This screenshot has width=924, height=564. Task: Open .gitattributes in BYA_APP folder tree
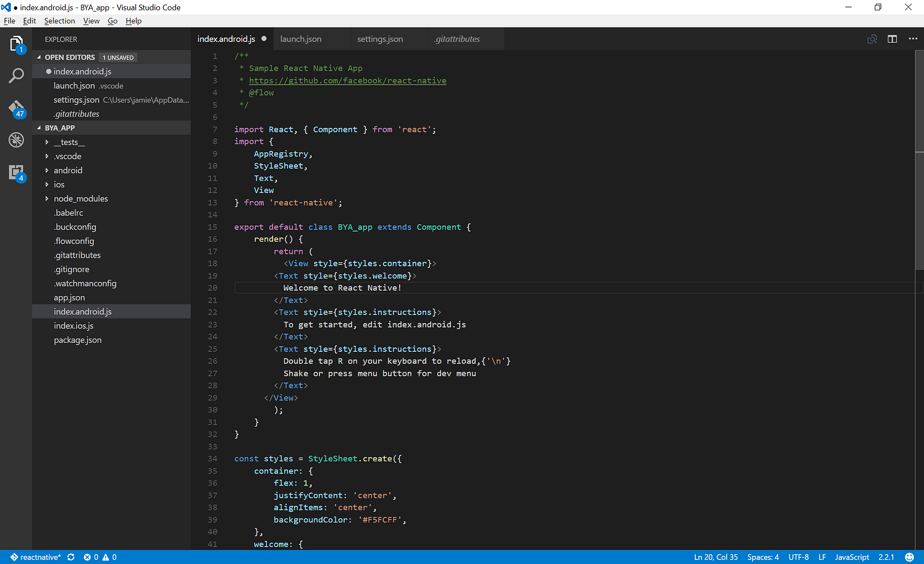111,255
